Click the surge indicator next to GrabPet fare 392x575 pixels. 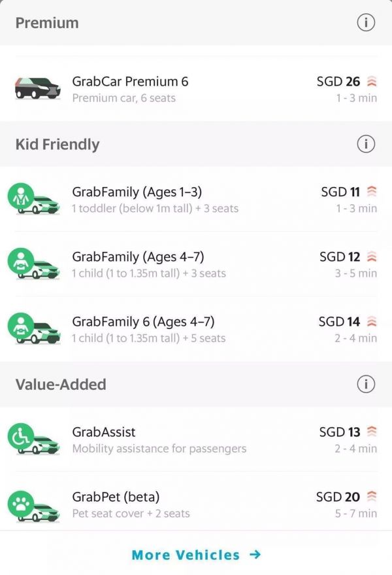[371, 497]
